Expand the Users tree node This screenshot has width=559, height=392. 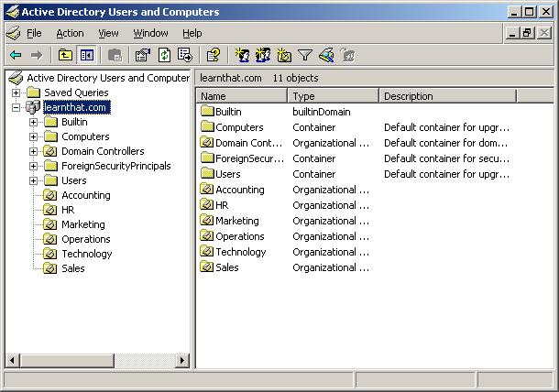pos(33,180)
